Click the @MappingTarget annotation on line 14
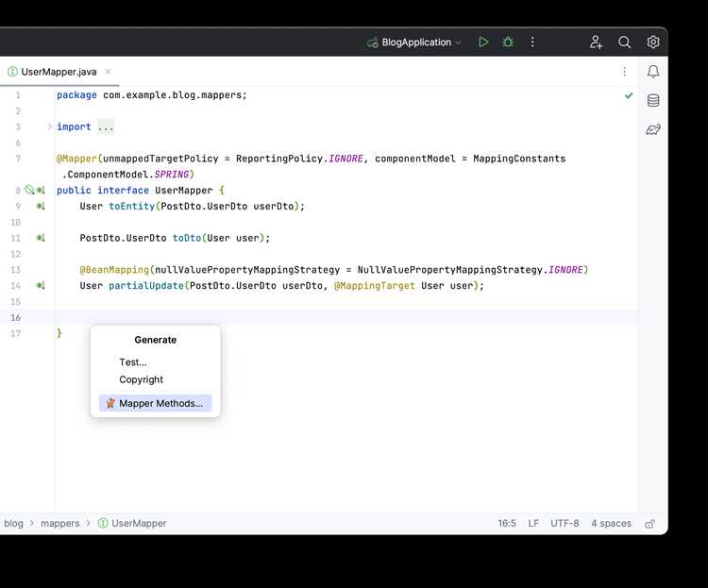The width and height of the screenshot is (708, 588). (x=375, y=285)
